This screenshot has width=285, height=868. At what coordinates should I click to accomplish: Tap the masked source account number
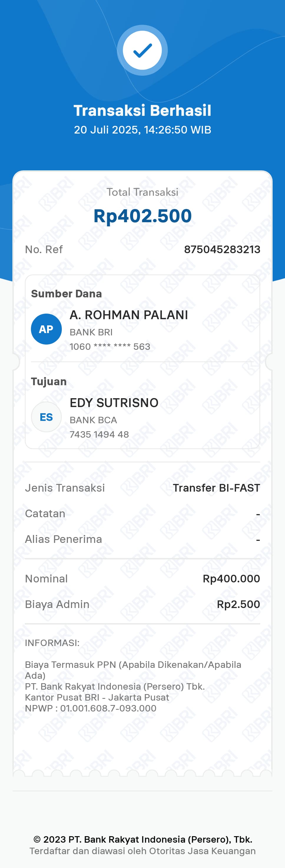click(110, 346)
